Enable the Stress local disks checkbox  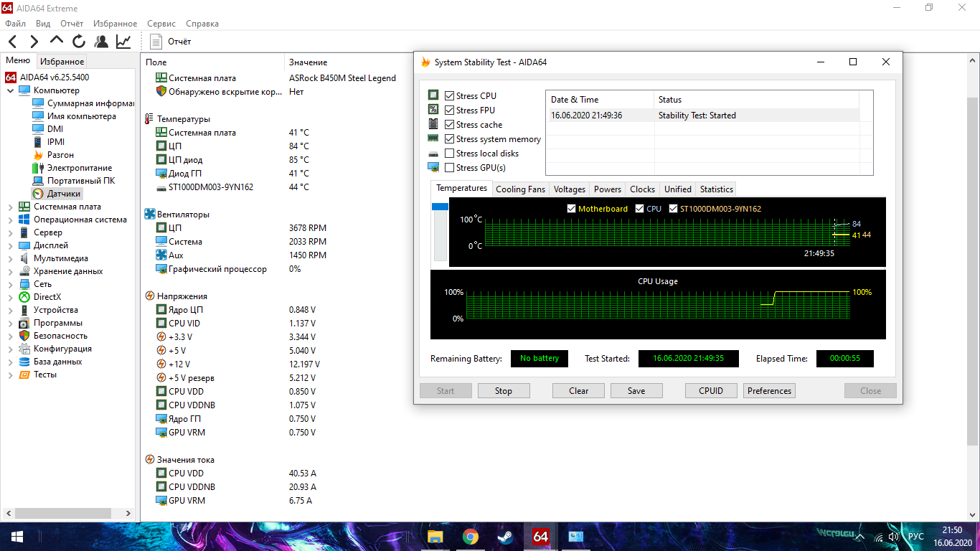pos(449,154)
